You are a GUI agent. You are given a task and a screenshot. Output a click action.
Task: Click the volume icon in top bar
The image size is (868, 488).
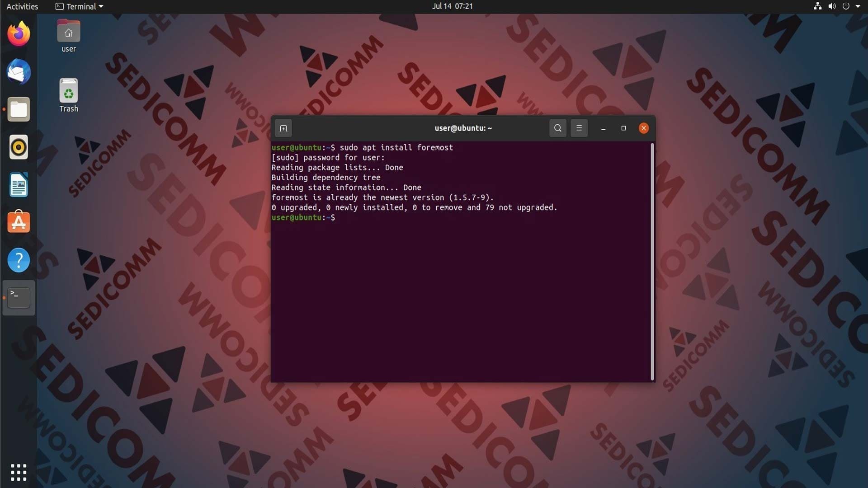tap(832, 6)
